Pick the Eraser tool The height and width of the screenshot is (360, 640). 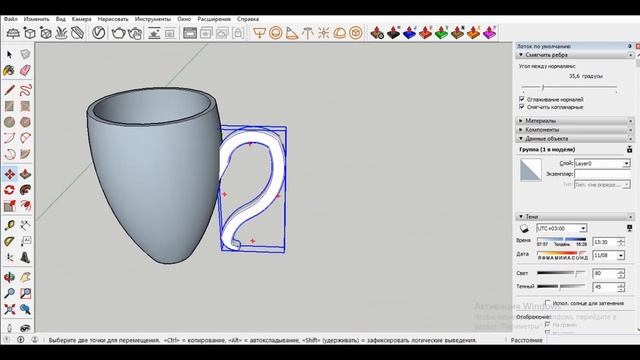click(25, 70)
